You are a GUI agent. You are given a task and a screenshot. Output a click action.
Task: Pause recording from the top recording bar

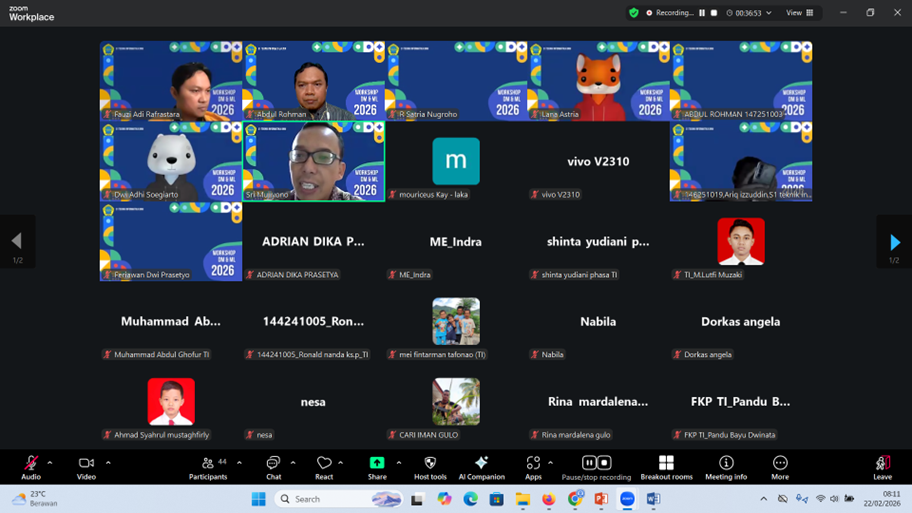(702, 13)
